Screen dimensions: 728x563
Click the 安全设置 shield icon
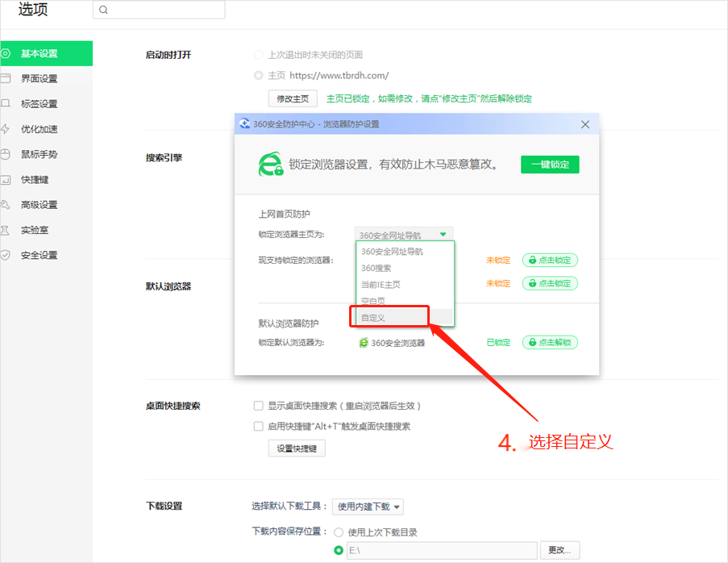[x=6, y=255]
